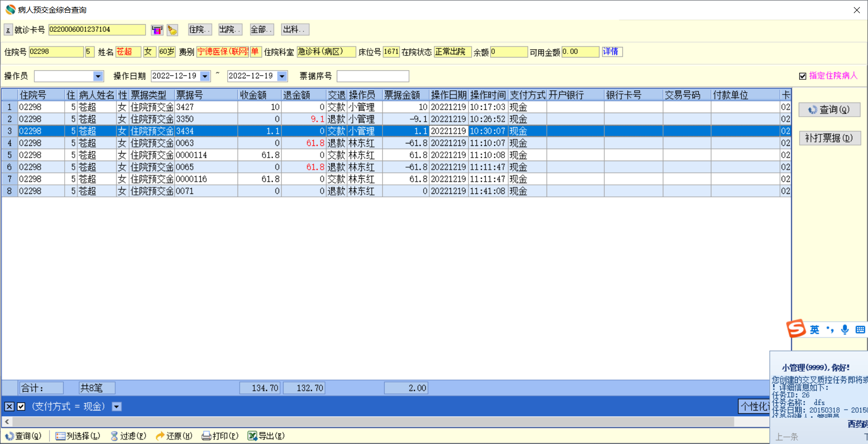Click the small z button before 就诊卡号
The height and width of the screenshot is (444, 868).
pos(8,30)
